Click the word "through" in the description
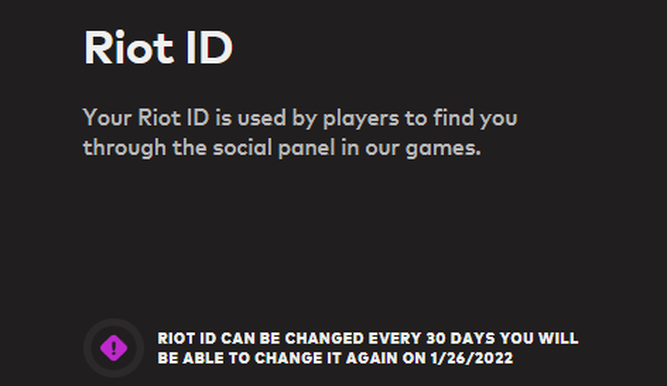Screen dimensions: 667x386 point(124,148)
